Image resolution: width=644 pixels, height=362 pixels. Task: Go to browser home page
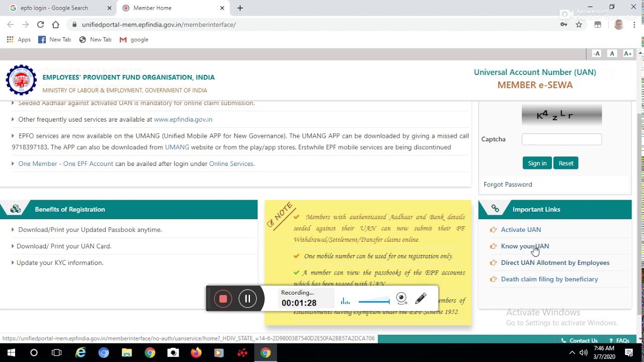56,25
